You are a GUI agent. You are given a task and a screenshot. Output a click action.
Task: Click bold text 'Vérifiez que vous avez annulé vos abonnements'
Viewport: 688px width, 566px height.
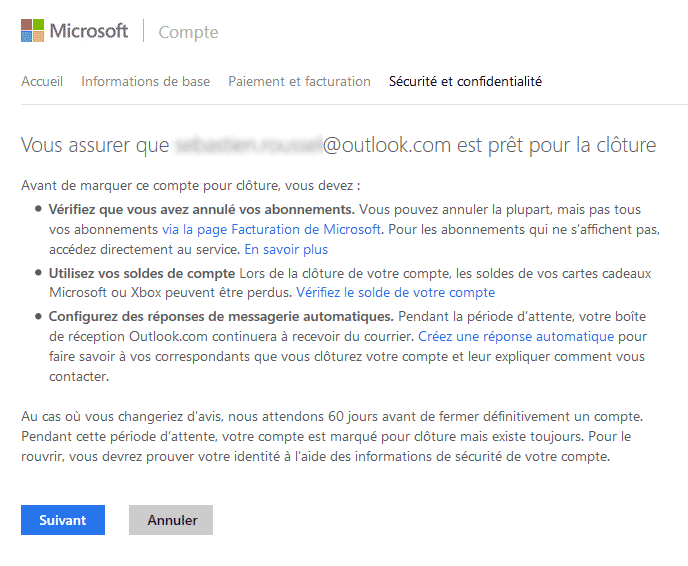pyautogui.click(x=201, y=210)
